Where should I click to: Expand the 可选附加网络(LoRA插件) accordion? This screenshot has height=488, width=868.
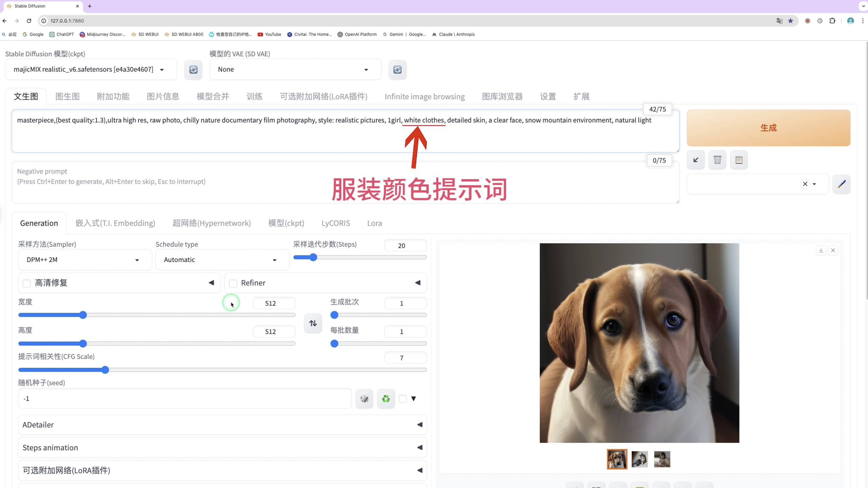pyautogui.click(x=222, y=470)
